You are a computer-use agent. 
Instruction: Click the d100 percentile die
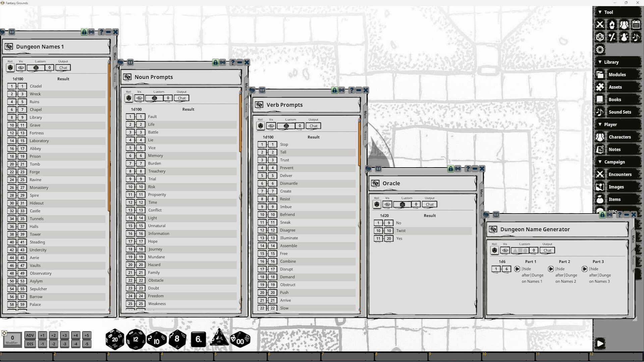click(240, 340)
